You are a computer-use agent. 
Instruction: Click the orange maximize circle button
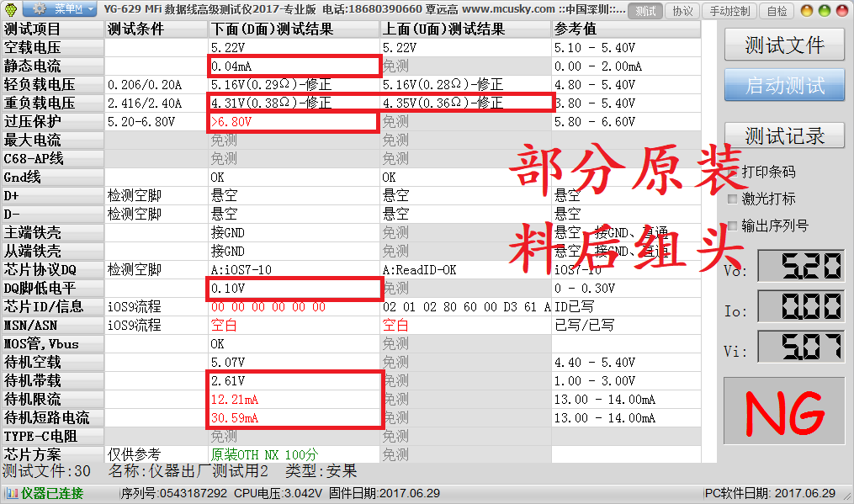(x=824, y=11)
